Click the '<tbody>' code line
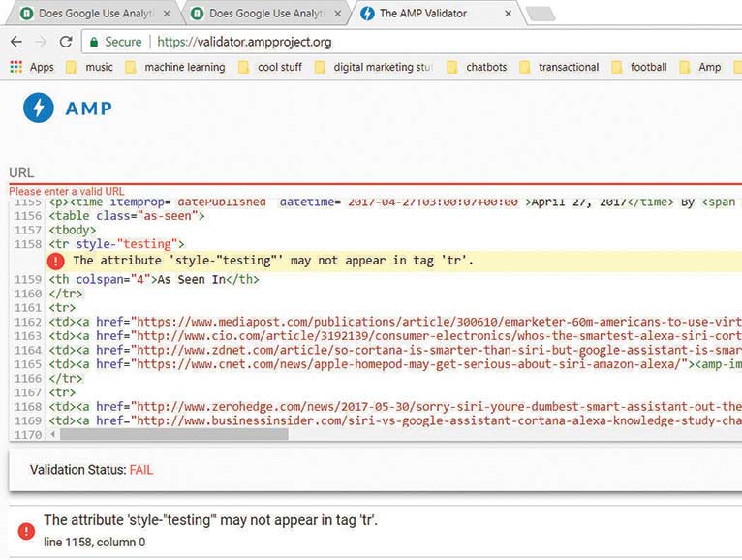The height and width of the screenshot is (560, 742). (73, 230)
